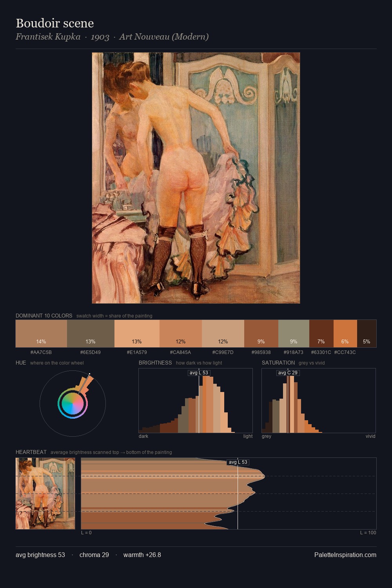This screenshot has height=588, width=392.
Task: Click the hex code #AA7C5B label
Action: click(41, 352)
